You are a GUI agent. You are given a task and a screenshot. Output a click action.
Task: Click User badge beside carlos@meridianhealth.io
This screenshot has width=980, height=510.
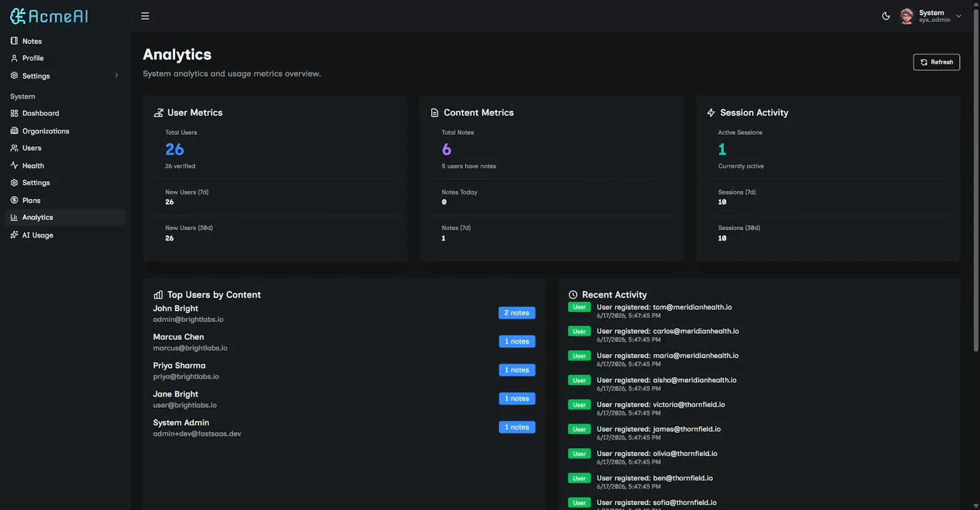pos(579,331)
